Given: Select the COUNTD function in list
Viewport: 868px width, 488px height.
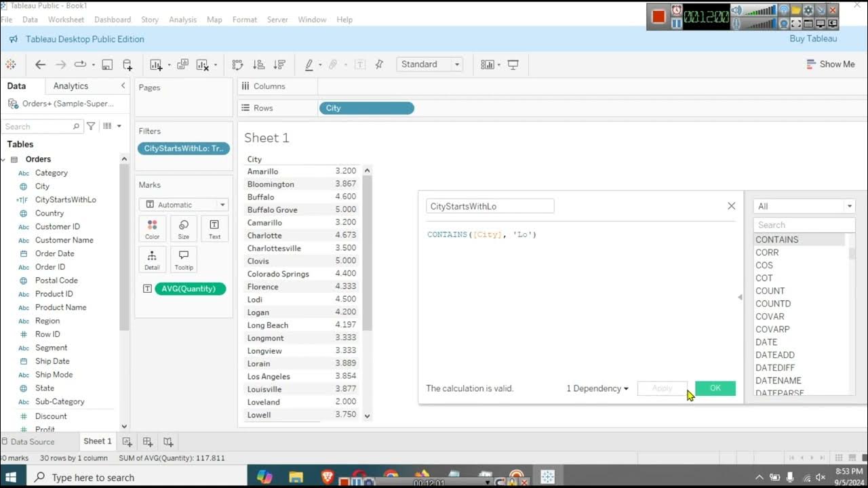Looking at the screenshot, I should pos(773,304).
